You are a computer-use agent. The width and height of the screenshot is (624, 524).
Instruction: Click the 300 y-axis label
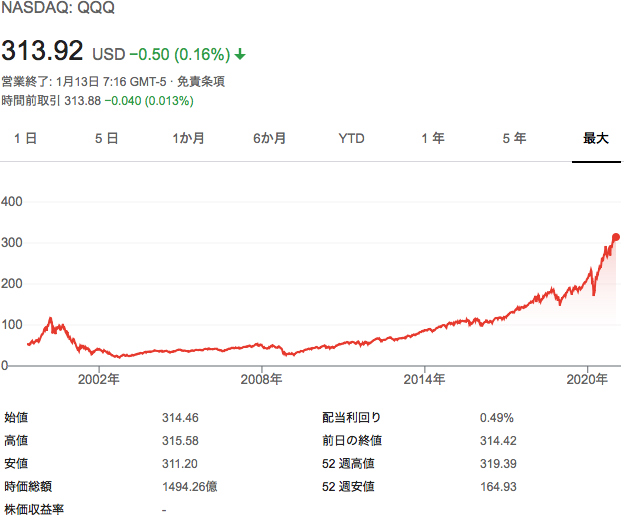12,243
